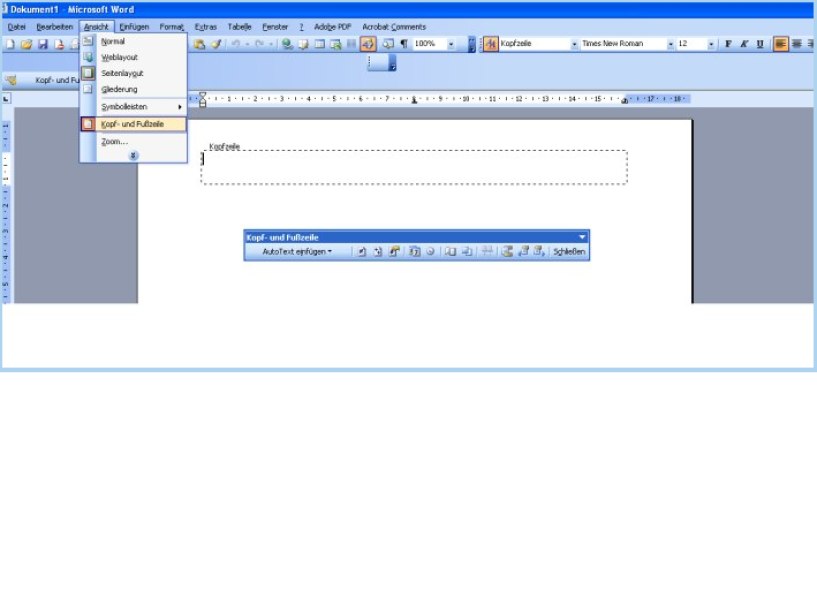
Task: Toggle the Document Map view
Action: coord(388,44)
